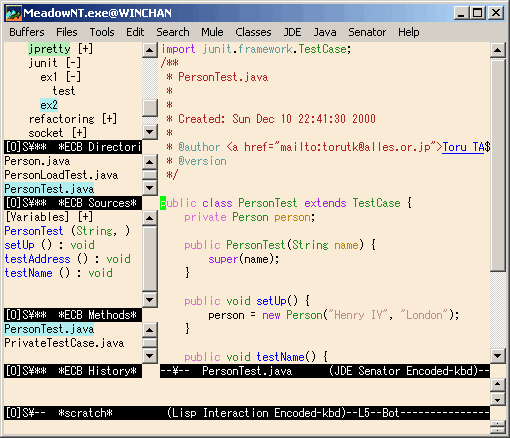Open PrivateTestCase.java in the History list
Image resolution: width=510 pixels, height=438 pixels.
(64, 343)
